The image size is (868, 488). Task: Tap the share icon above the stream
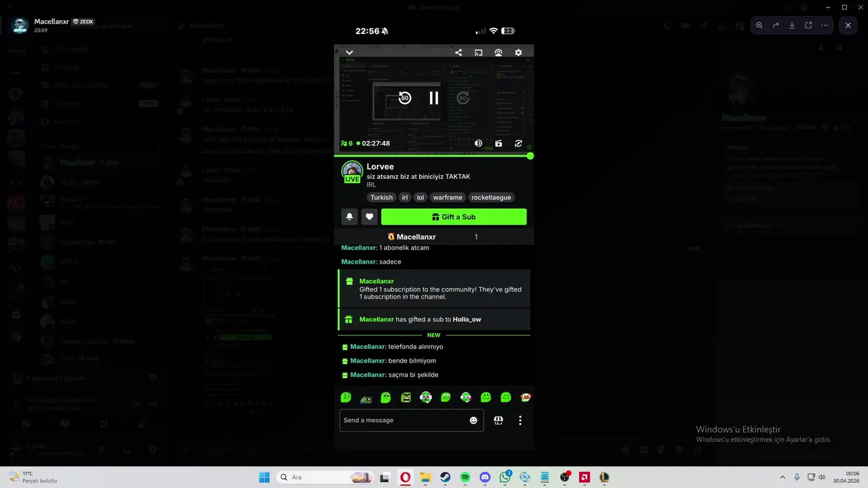coord(458,52)
